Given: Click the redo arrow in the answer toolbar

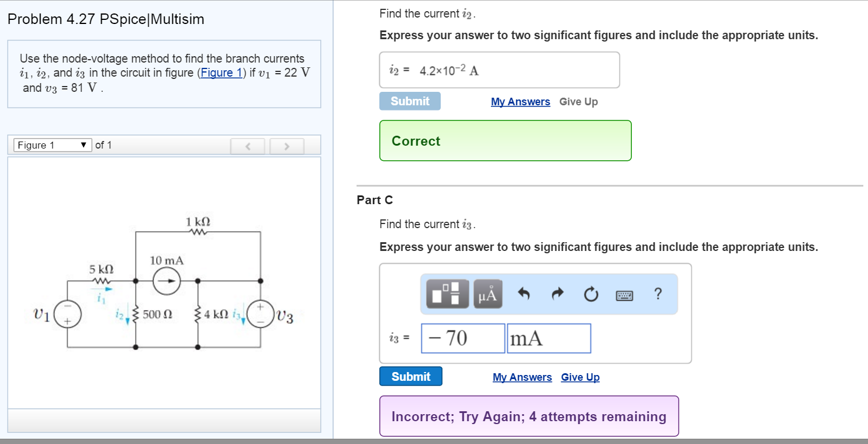Looking at the screenshot, I should 557,294.
